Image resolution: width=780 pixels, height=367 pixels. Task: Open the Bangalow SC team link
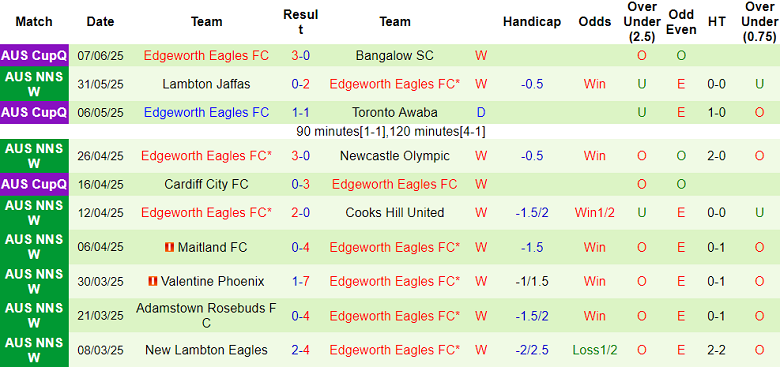(x=394, y=56)
